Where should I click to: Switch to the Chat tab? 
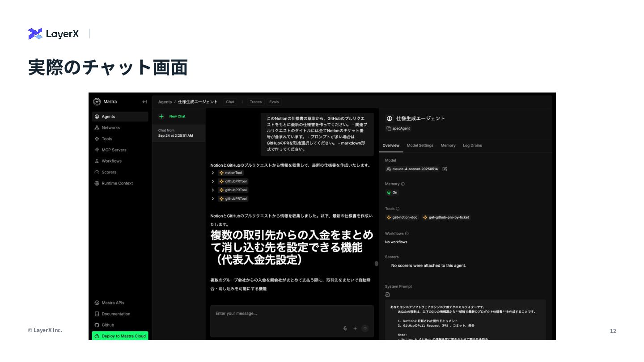230,102
